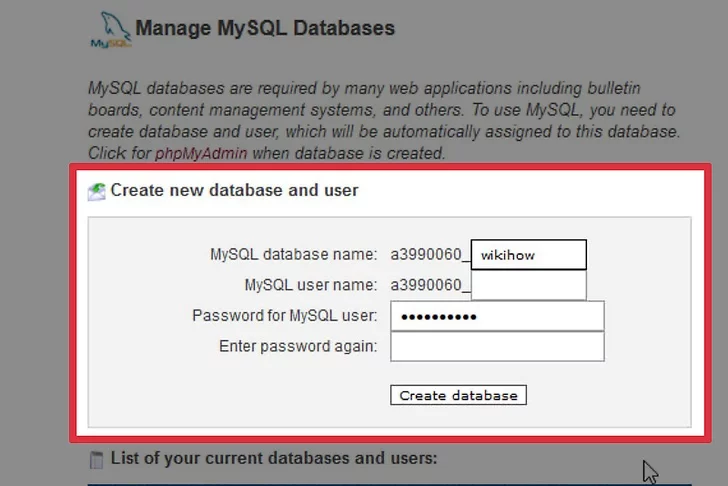Click the Enter password again label
This screenshot has width=728, height=486.
click(297, 347)
